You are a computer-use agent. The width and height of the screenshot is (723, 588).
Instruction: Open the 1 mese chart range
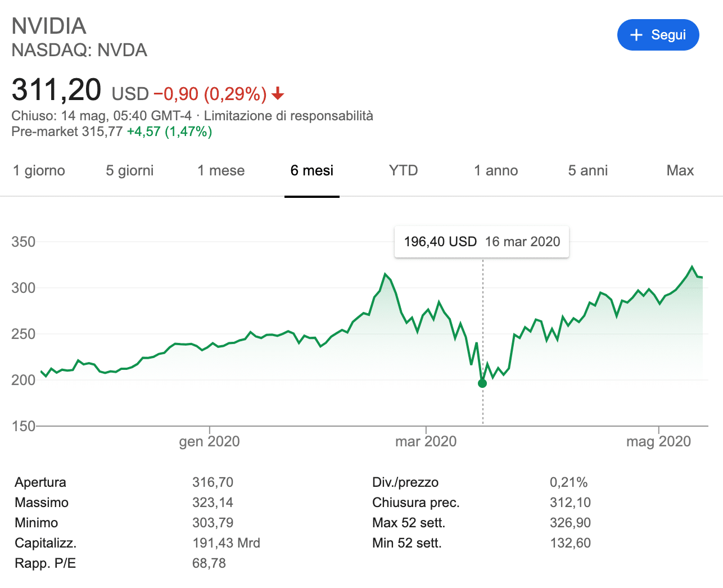coord(221,170)
